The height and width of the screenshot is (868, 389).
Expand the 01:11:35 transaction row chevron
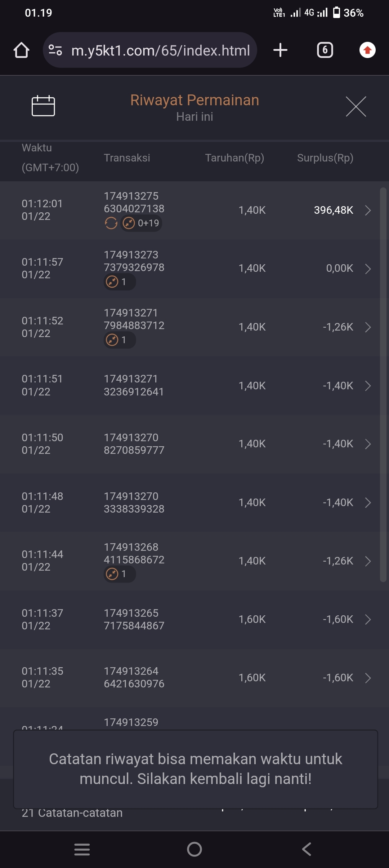pyautogui.click(x=368, y=678)
